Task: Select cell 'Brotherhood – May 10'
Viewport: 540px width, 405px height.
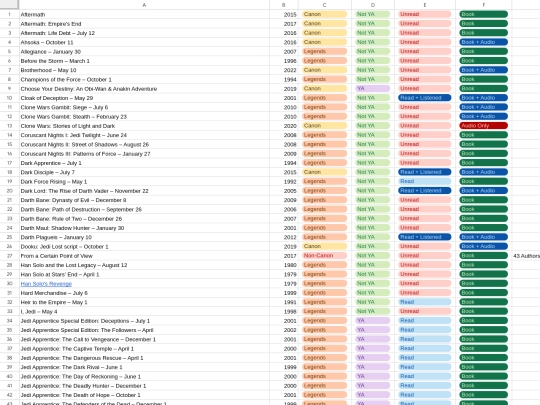Action: click(144, 70)
